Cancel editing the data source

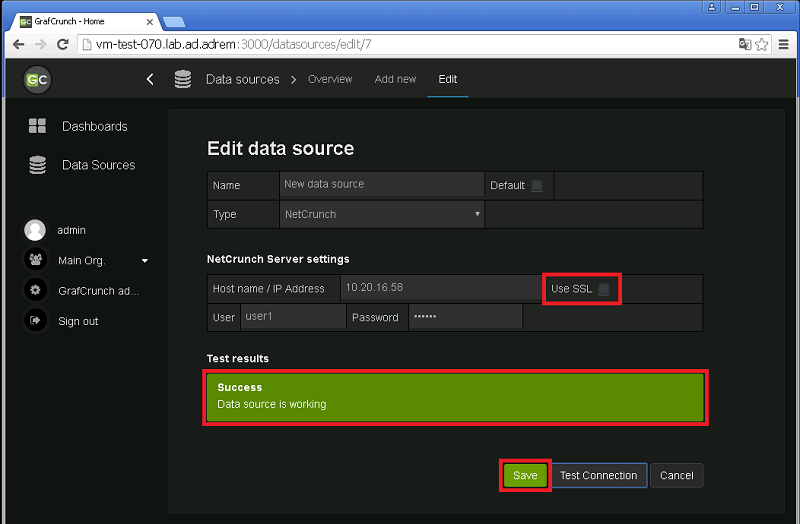(x=677, y=476)
